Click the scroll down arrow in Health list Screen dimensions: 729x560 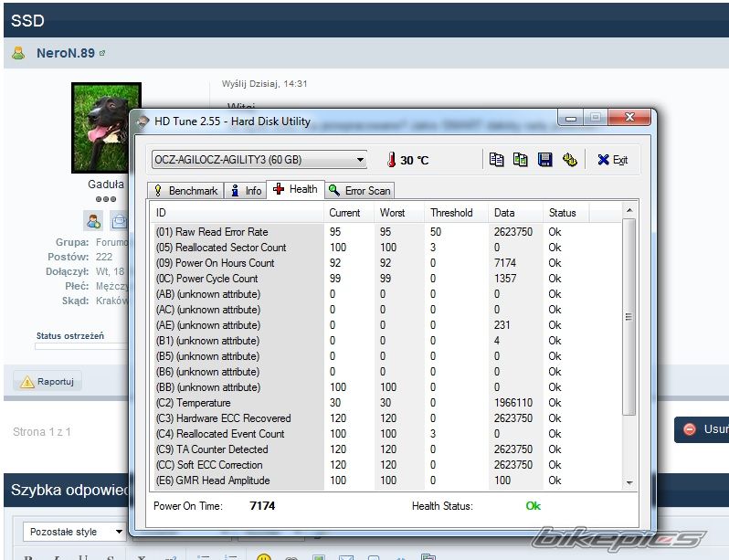[x=629, y=481]
